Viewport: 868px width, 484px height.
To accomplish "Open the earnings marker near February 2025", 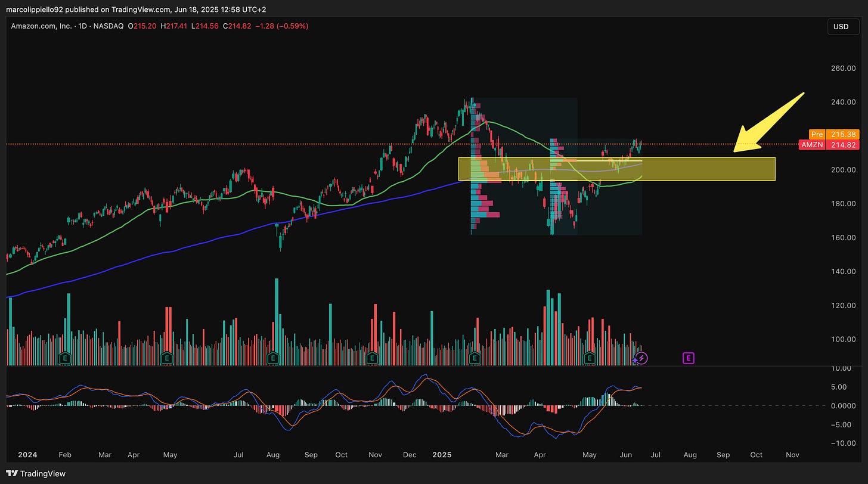I will pos(475,358).
